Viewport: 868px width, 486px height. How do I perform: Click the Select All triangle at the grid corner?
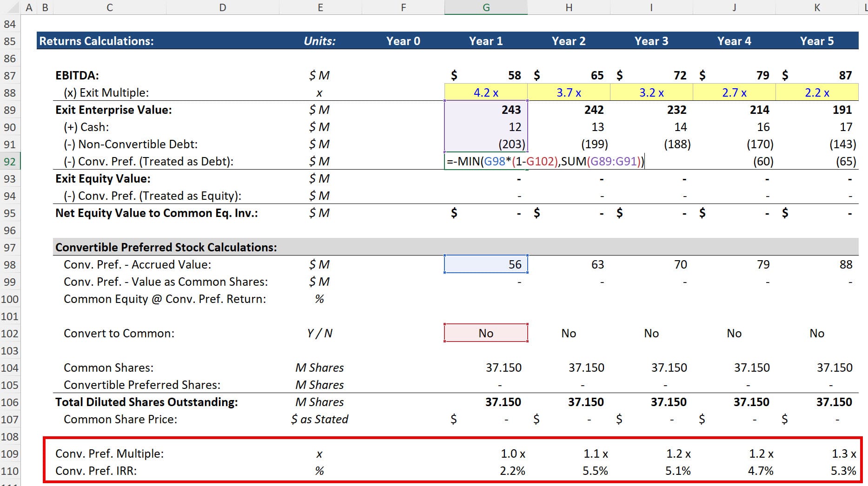(x=14, y=7)
